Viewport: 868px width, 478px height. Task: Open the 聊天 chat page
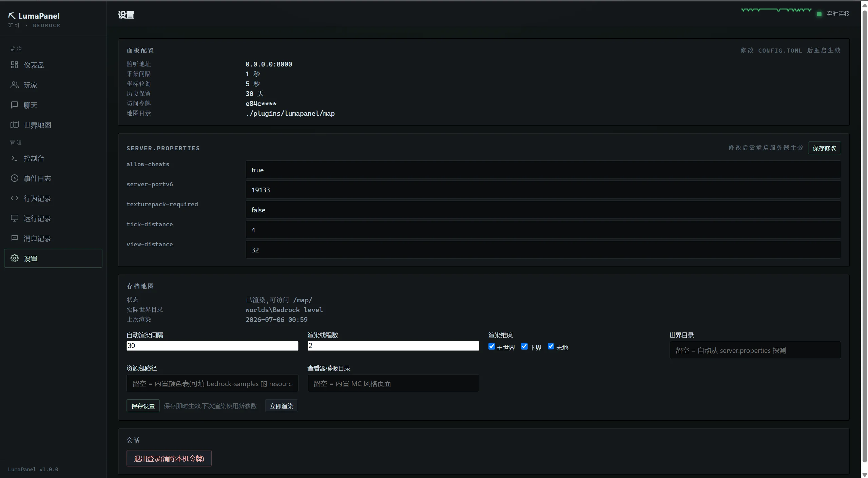[x=53, y=105]
